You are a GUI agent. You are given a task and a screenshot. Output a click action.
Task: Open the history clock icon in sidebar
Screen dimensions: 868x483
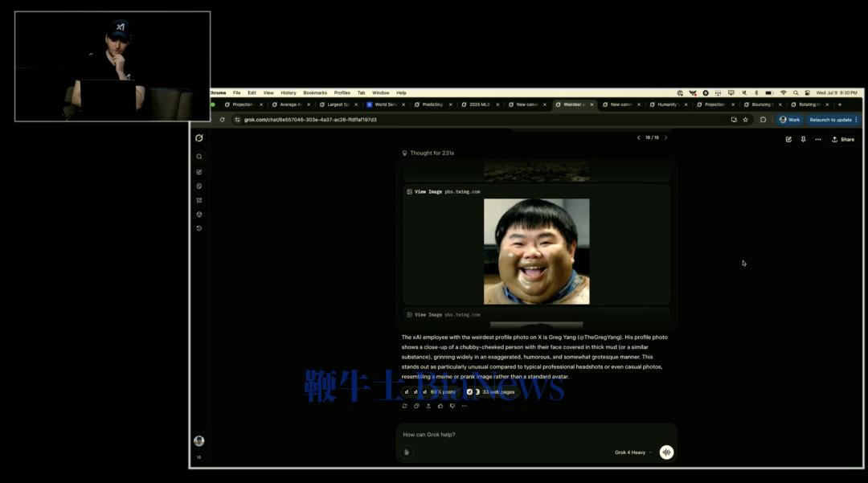point(199,228)
